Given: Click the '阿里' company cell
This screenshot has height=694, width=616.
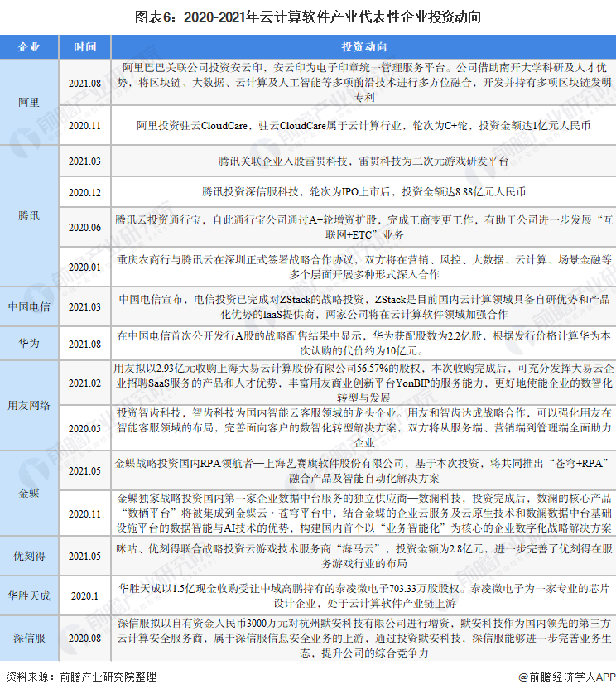Looking at the screenshot, I should (x=29, y=102).
